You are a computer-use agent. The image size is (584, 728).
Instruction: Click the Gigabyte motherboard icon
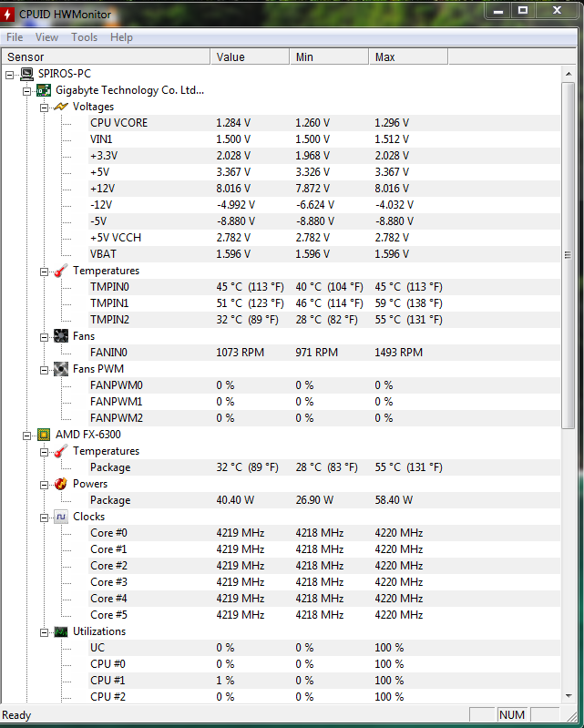point(44,90)
